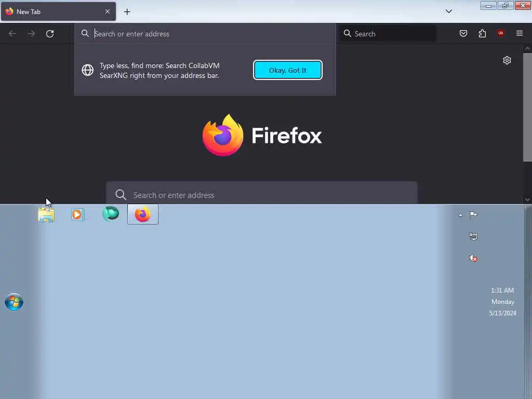
Task: Click the muted volume tray icon
Action: coord(473,258)
